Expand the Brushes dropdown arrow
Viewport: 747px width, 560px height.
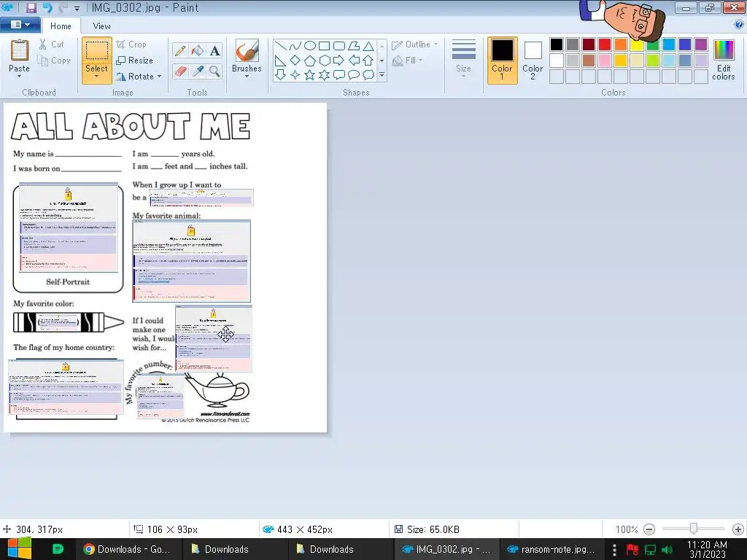247,77
